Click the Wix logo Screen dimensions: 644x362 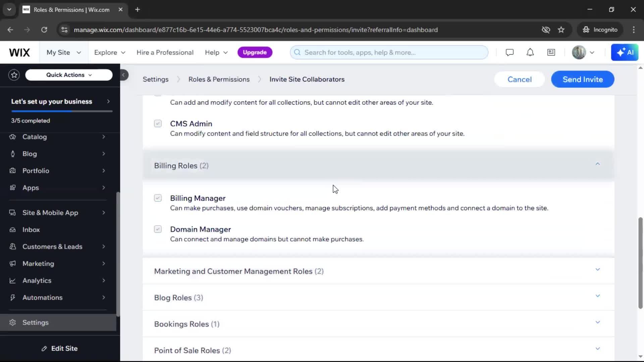(19, 53)
